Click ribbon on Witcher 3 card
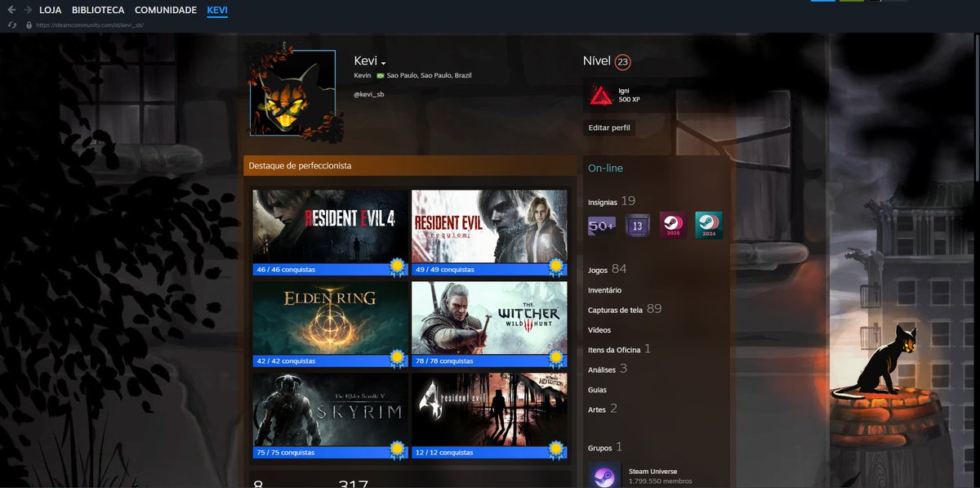Viewport: 980px width, 488px height. click(x=557, y=359)
